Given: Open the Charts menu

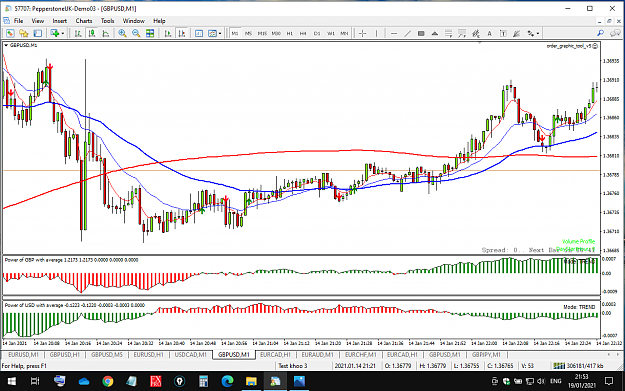Looking at the screenshot, I should click(x=84, y=21).
